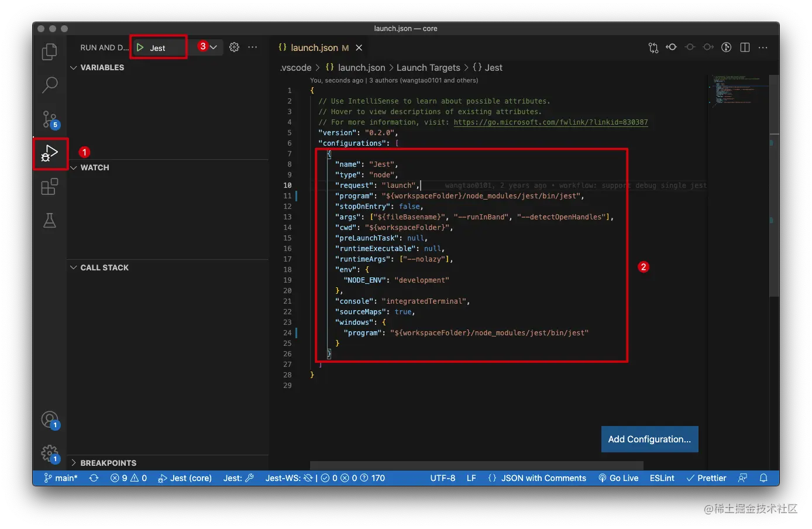
Task: Click the main* branch status item
Action: [61, 478]
